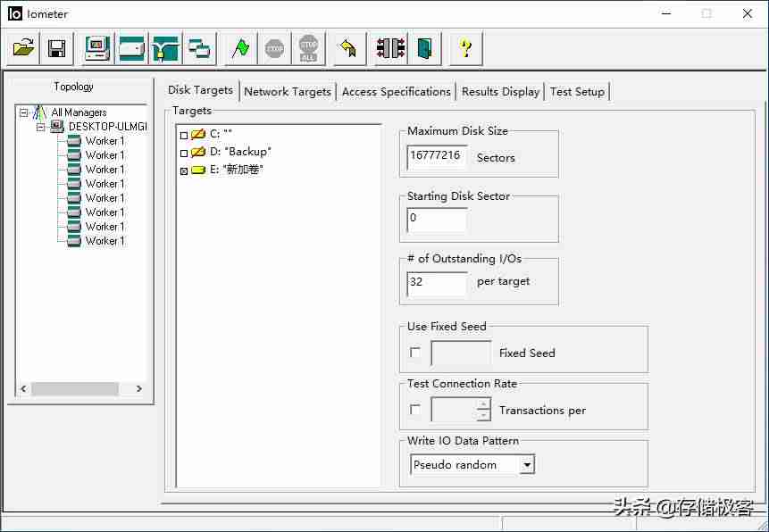Viewport: 769px width, 532px height.
Task: Click the Outstanding I/Os input field
Action: tap(437, 284)
